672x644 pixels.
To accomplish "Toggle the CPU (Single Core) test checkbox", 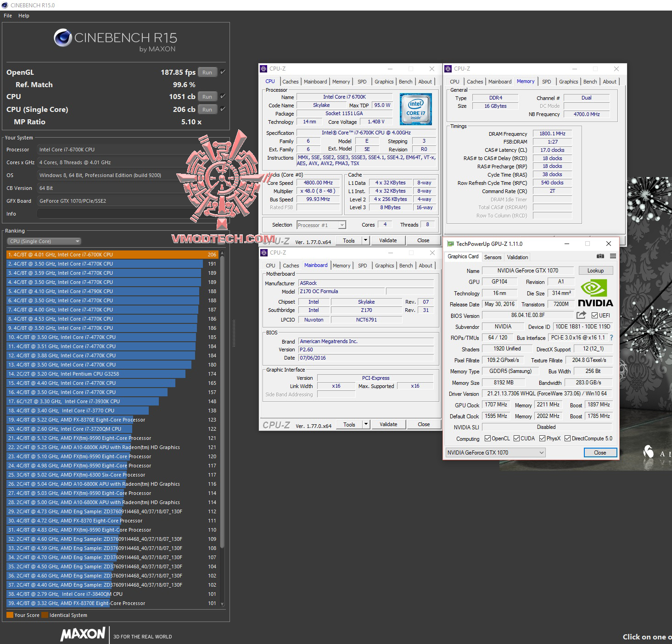I will 223,109.
